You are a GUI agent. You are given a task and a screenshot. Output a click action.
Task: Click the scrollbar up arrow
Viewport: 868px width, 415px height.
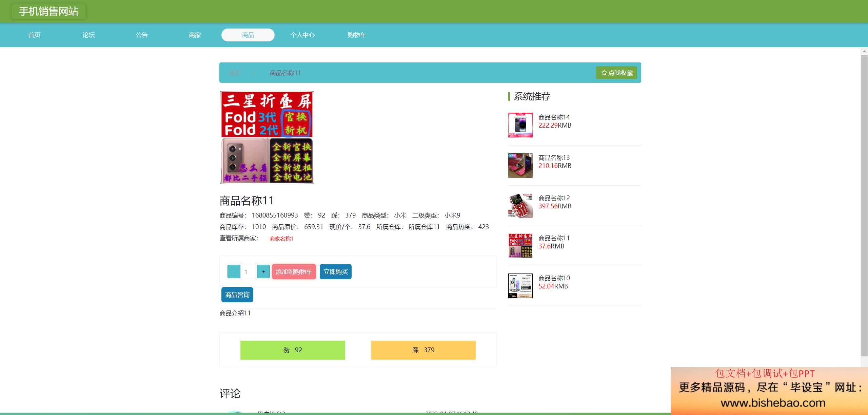[x=864, y=51]
